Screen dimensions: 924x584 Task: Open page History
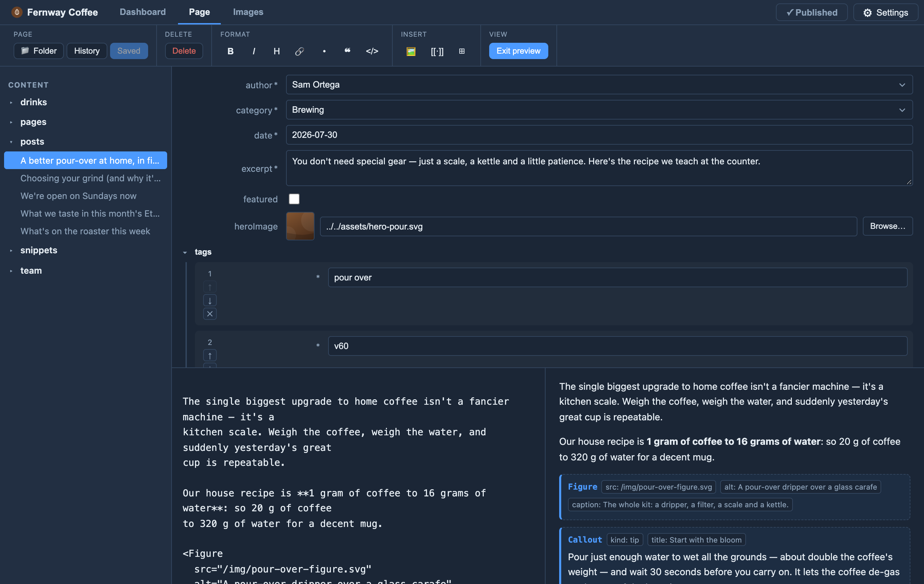[87, 51]
